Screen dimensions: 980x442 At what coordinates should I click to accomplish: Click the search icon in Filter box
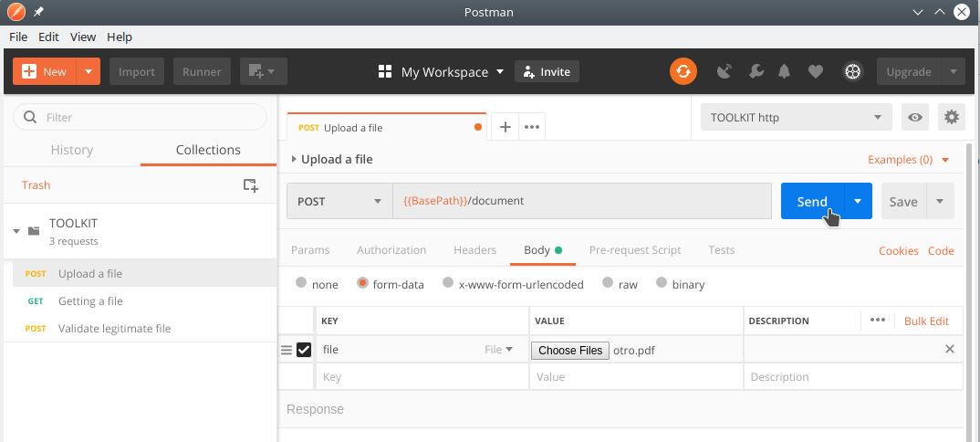pyautogui.click(x=29, y=117)
